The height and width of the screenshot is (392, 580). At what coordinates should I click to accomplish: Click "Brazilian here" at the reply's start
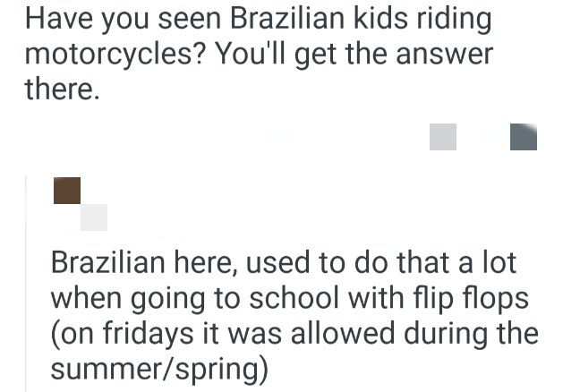pos(142,264)
